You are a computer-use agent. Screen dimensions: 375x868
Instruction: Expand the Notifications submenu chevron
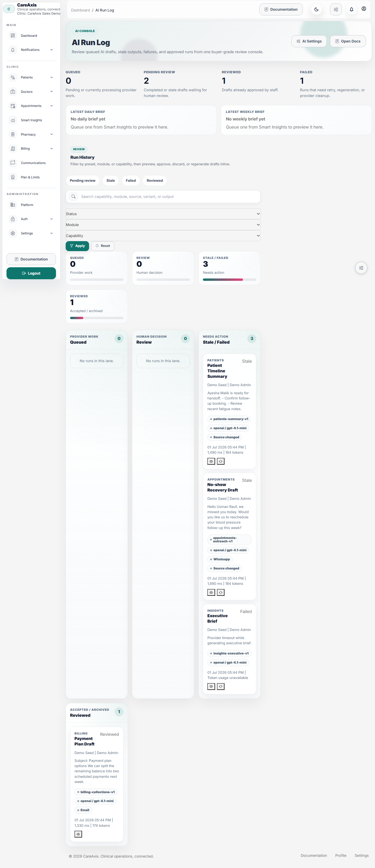tap(52, 50)
